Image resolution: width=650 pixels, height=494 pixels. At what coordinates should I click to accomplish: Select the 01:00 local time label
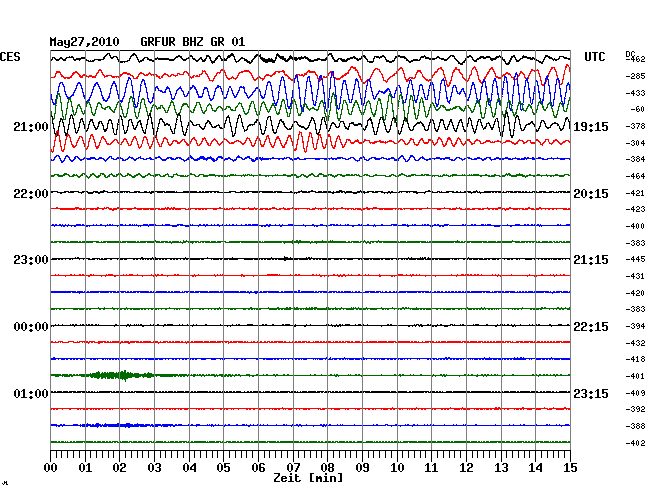pos(31,393)
